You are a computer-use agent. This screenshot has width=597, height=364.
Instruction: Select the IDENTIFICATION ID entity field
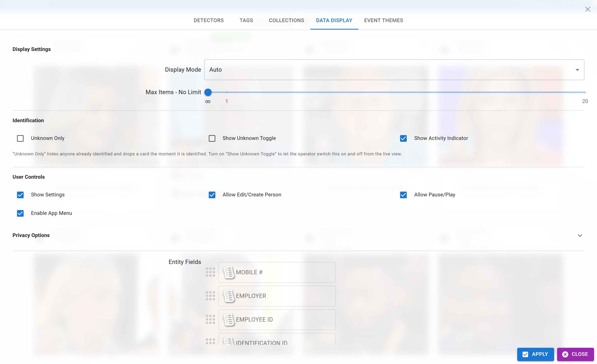pyautogui.click(x=277, y=339)
